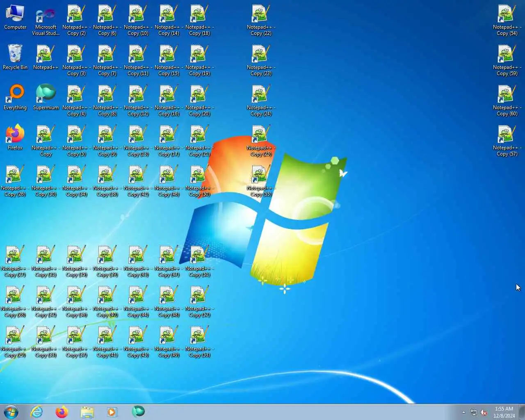Select Notepad++ - Copy (26) icon
Viewport: 525px width, 420px height.
tap(15, 181)
